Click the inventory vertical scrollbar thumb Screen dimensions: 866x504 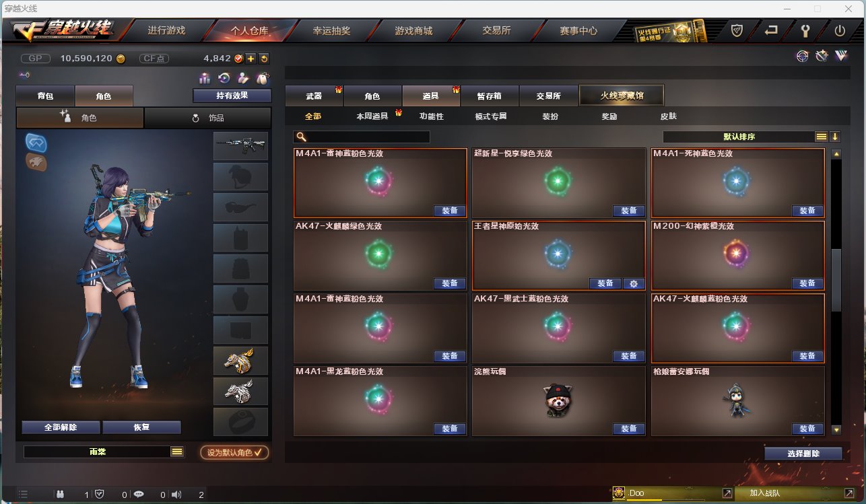coord(836,280)
